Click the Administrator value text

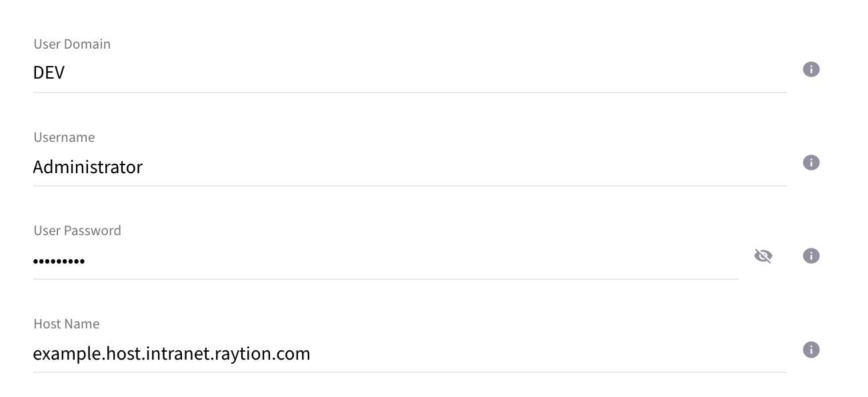tap(87, 167)
